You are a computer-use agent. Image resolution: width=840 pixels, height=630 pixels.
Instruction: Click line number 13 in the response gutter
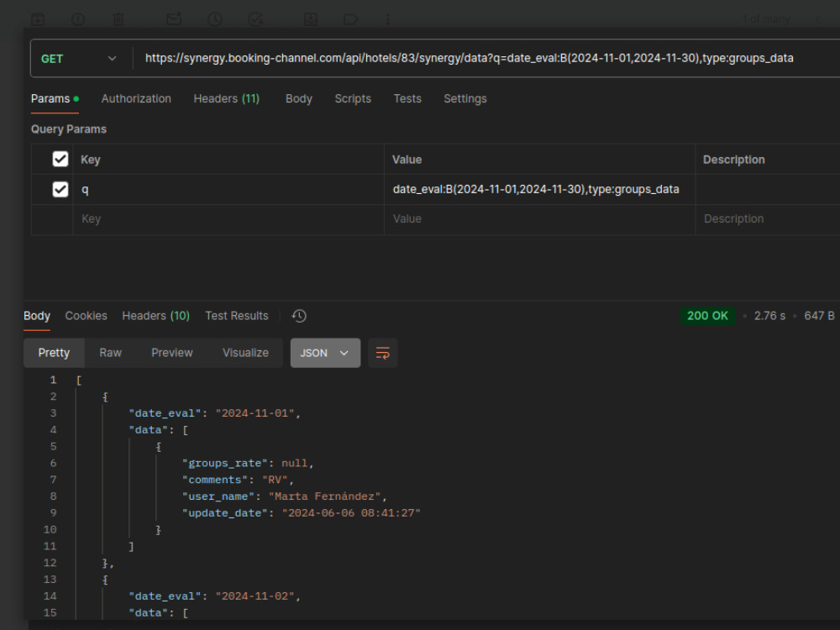50,580
